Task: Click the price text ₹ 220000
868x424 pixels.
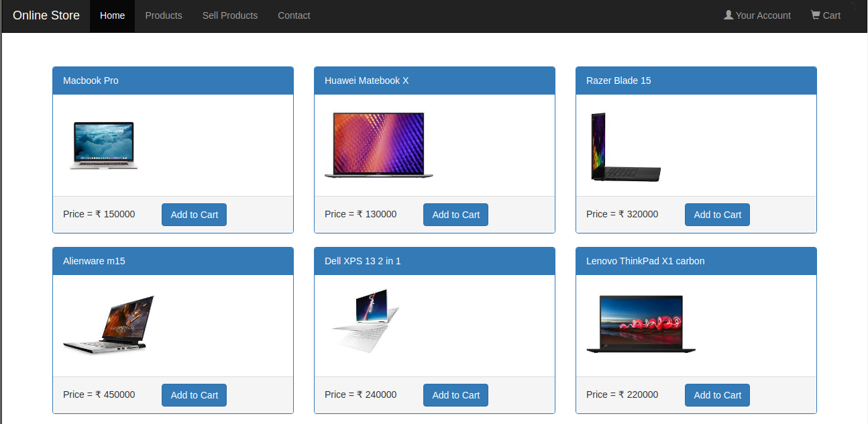Action: [x=638, y=394]
